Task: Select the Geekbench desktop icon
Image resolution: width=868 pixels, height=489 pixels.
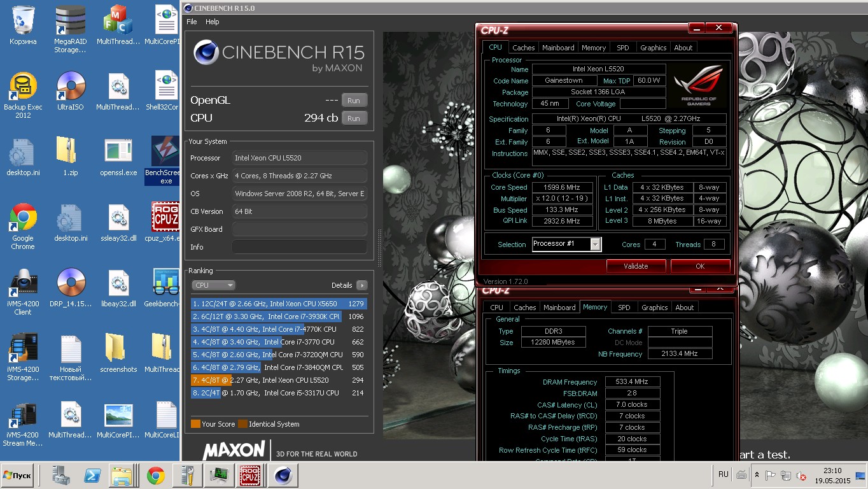Action: click(163, 288)
